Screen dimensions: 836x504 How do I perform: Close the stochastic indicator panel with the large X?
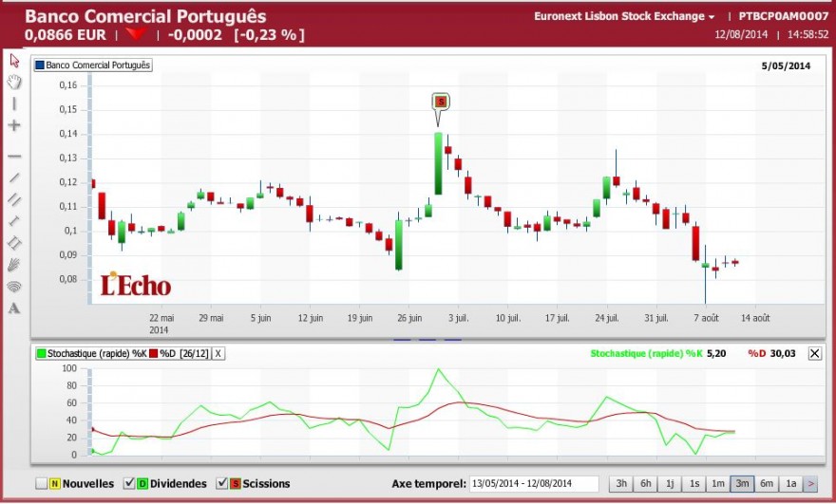(815, 353)
